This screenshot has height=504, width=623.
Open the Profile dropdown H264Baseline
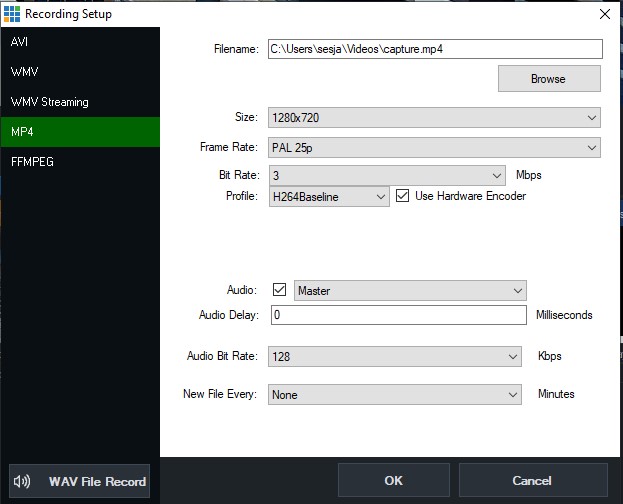coord(329,197)
